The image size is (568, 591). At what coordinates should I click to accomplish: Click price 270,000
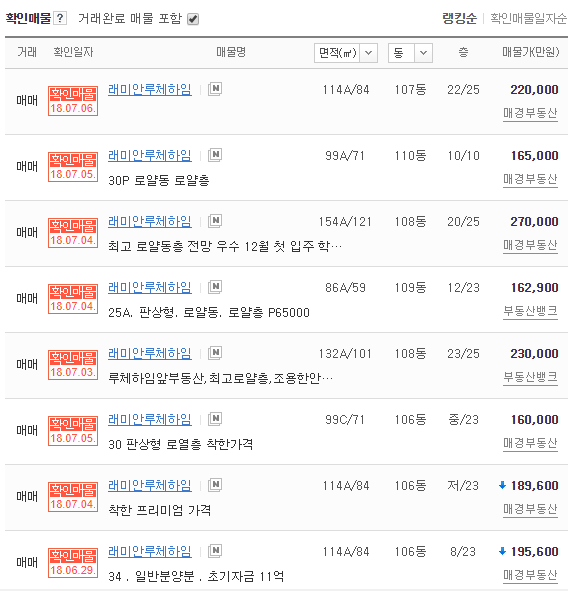point(534,222)
